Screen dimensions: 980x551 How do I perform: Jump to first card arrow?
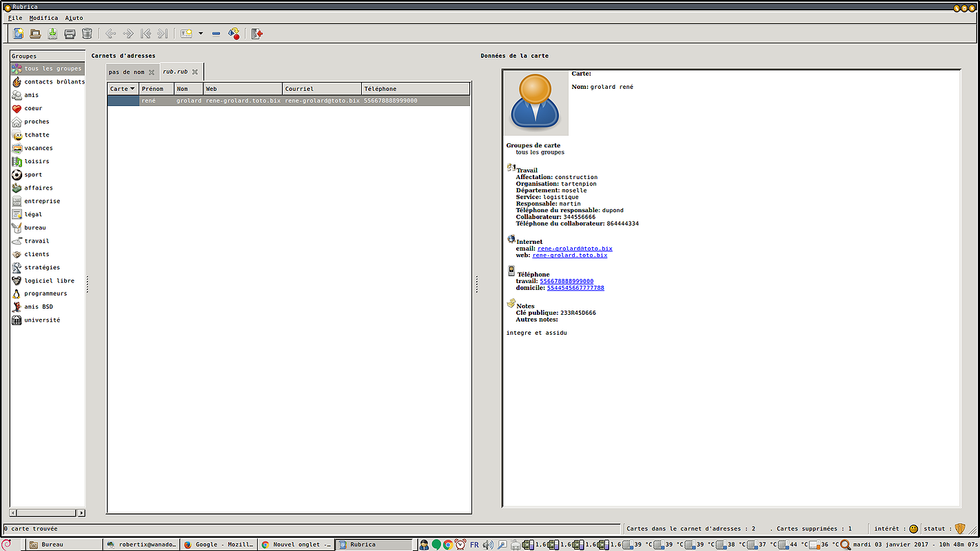[x=145, y=33]
